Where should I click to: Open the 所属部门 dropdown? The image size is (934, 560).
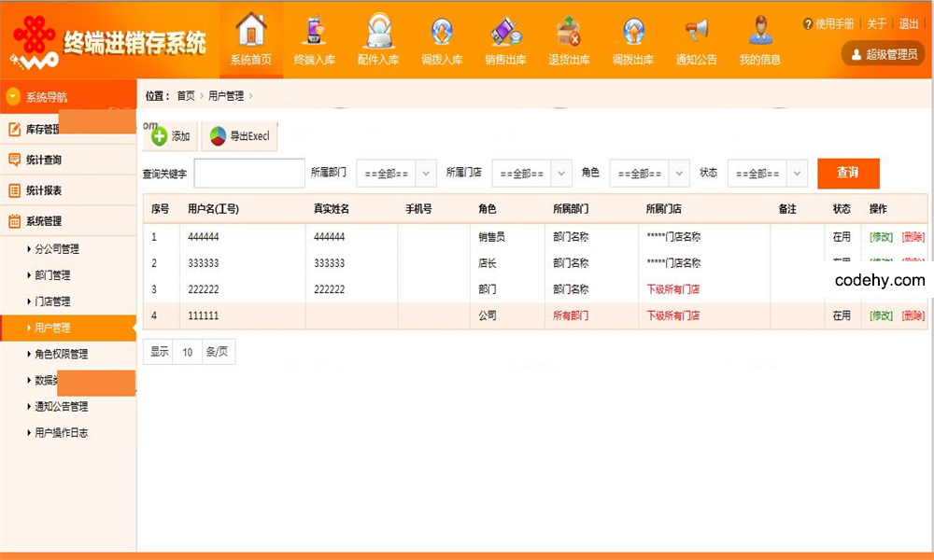(x=397, y=174)
